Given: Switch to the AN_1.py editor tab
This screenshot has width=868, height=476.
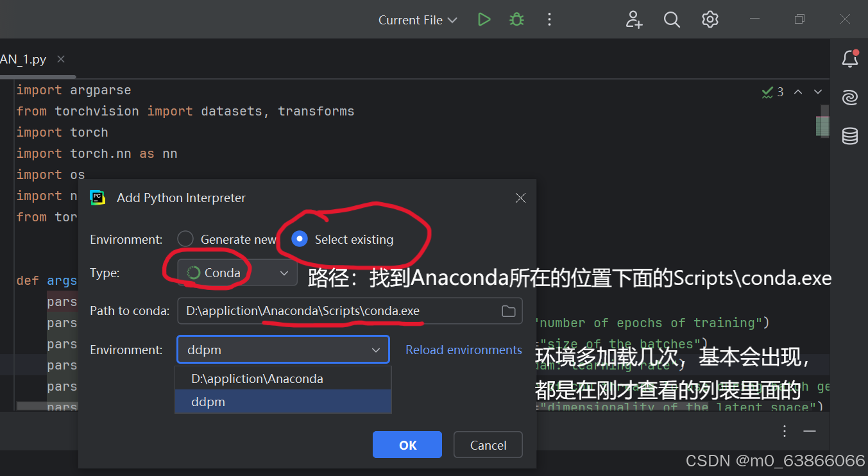Looking at the screenshot, I should coord(24,59).
